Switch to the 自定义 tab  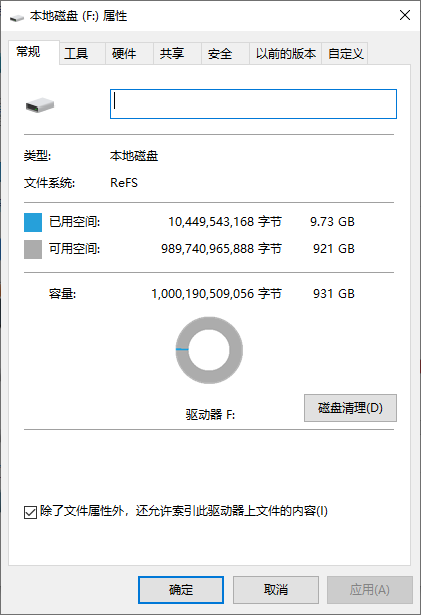pos(345,53)
